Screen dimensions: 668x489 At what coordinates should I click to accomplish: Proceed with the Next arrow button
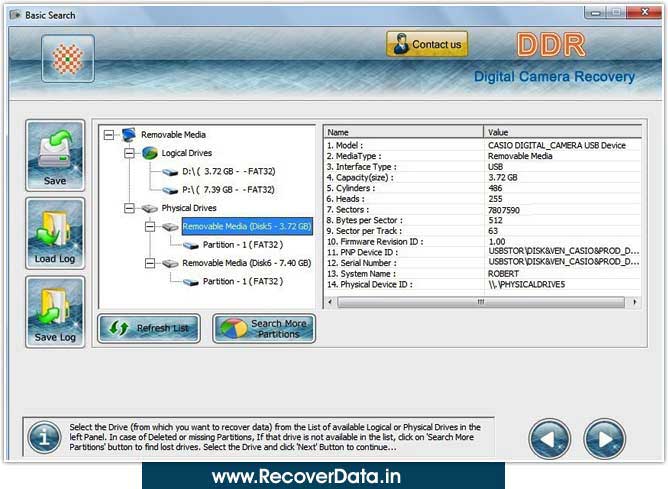(x=605, y=438)
